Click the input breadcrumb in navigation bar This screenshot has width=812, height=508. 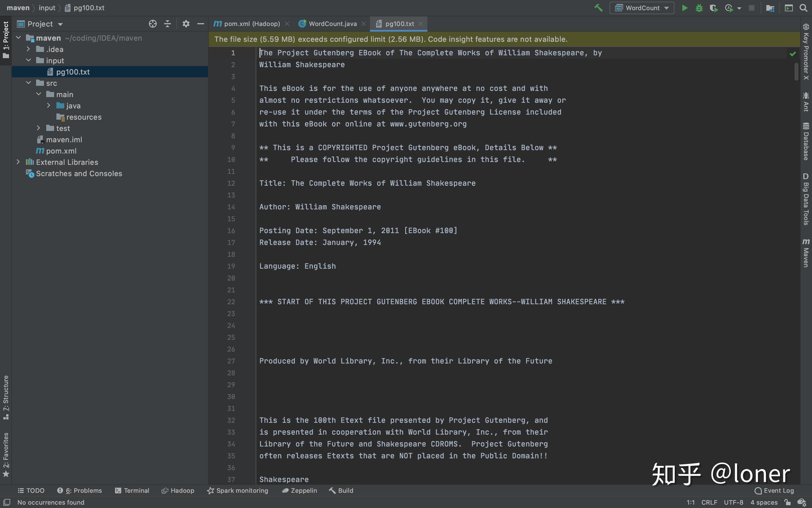point(47,8)
